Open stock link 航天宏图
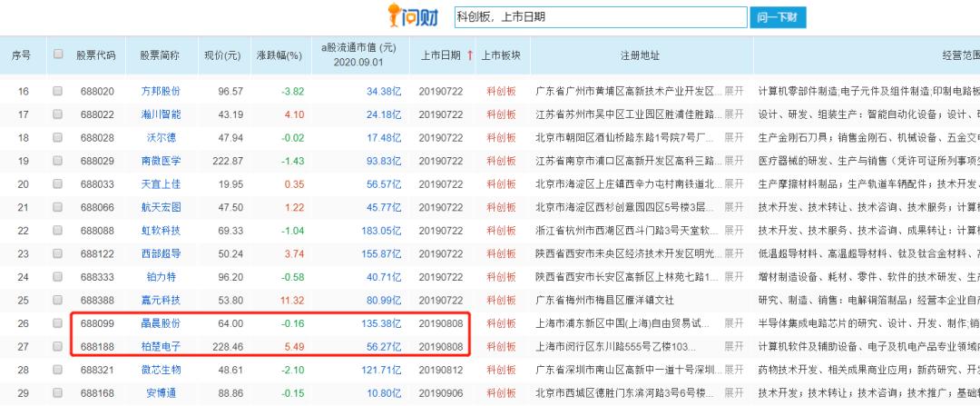Viewport: 980px width, 406px height. pos(161,208)
